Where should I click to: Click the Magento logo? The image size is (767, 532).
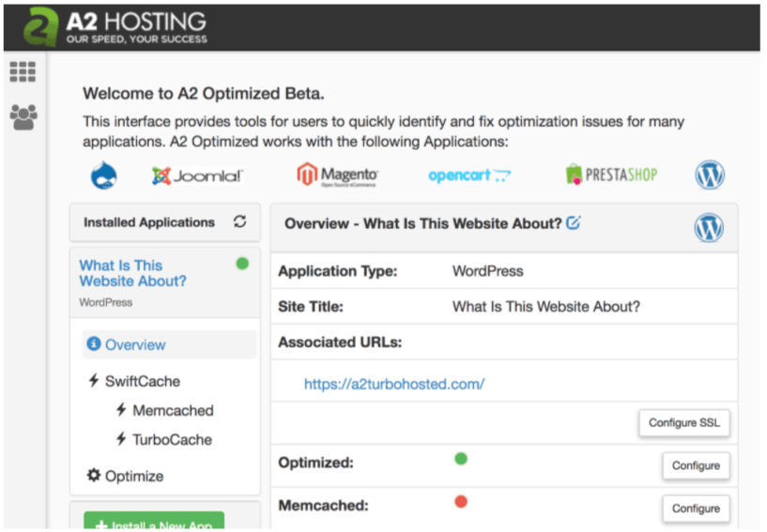[x=337, y=175]
